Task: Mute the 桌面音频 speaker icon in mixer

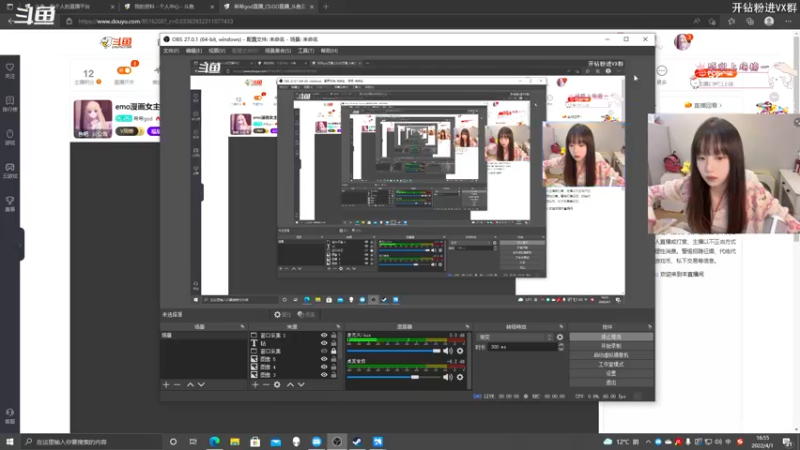Action: (x=447, y=377)
